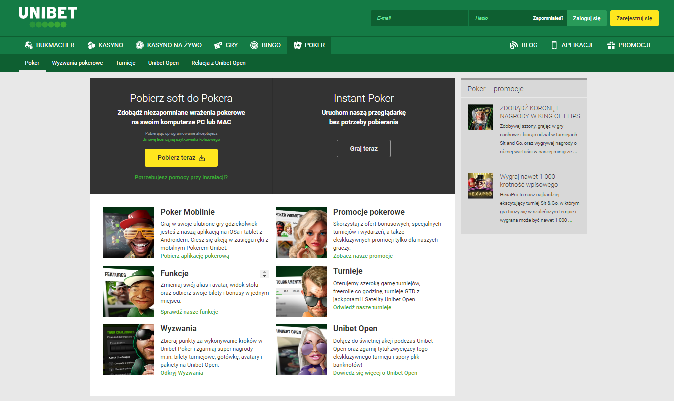The width and height of the screenshot is (674, 401).
Task: Click the Hasło password input field
Action: coord(500,18)
